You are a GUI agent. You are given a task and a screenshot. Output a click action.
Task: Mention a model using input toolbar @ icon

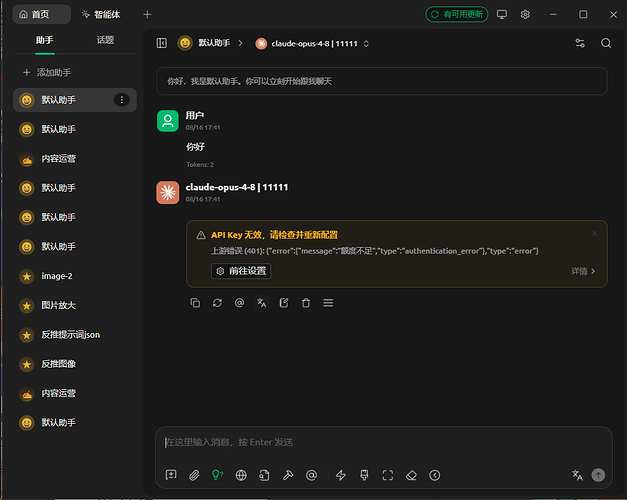coord(311,475)
